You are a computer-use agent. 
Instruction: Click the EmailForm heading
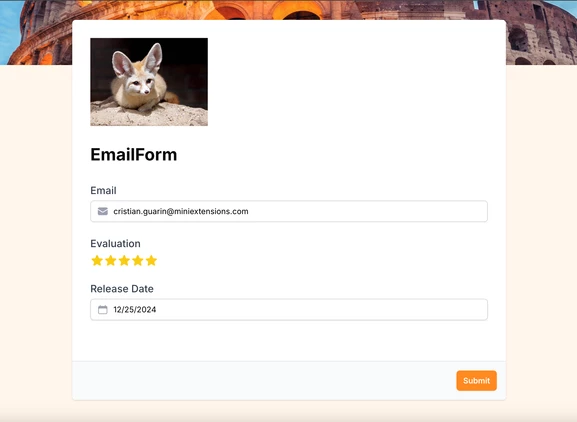(x=134, y=155)
